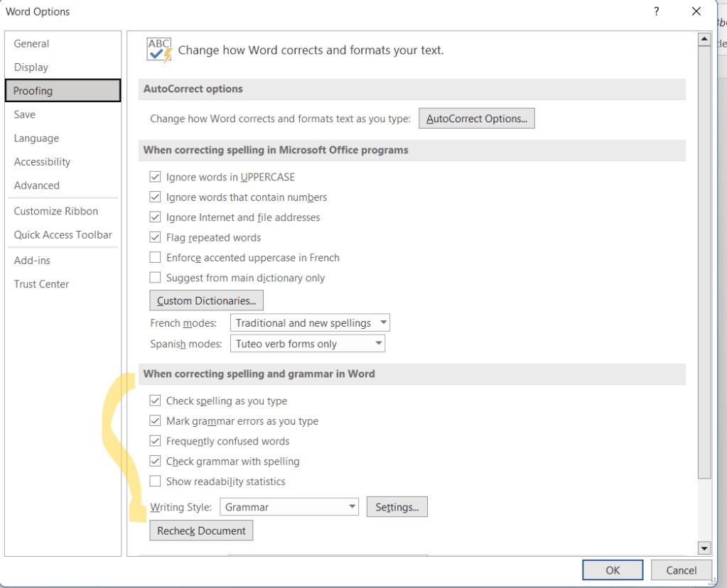Open the Customize Ribbon section
727x588 pixels.
56,211
